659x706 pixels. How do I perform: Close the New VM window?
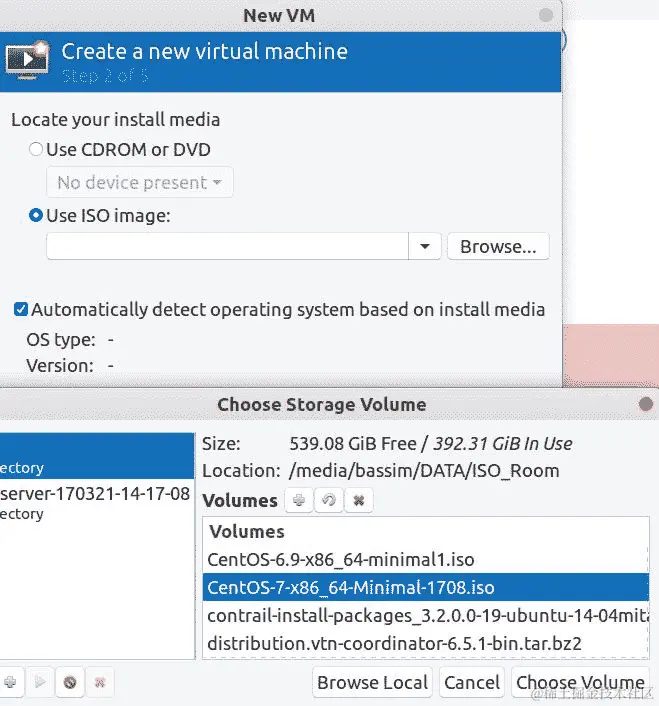(546, 15)
